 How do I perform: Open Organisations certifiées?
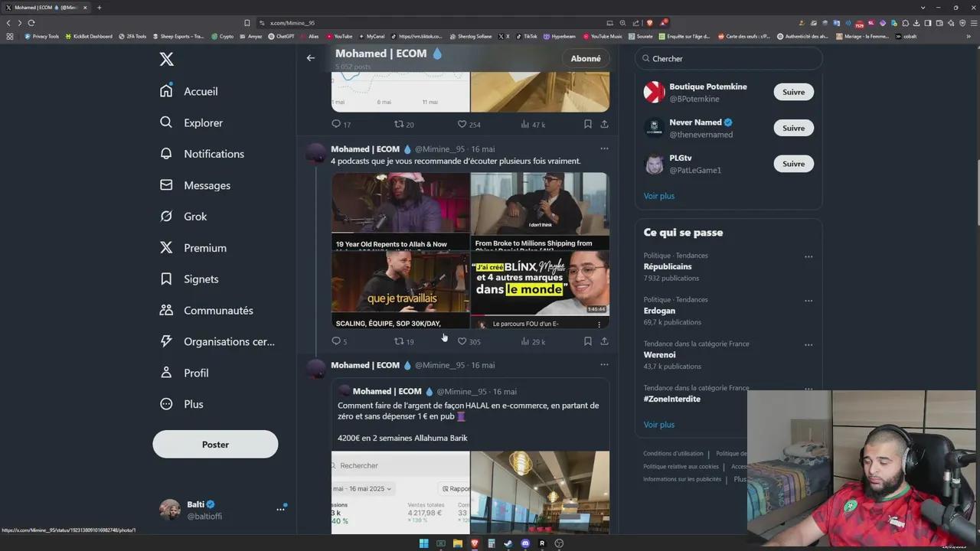pyautogui.click(x=217, y=342)
